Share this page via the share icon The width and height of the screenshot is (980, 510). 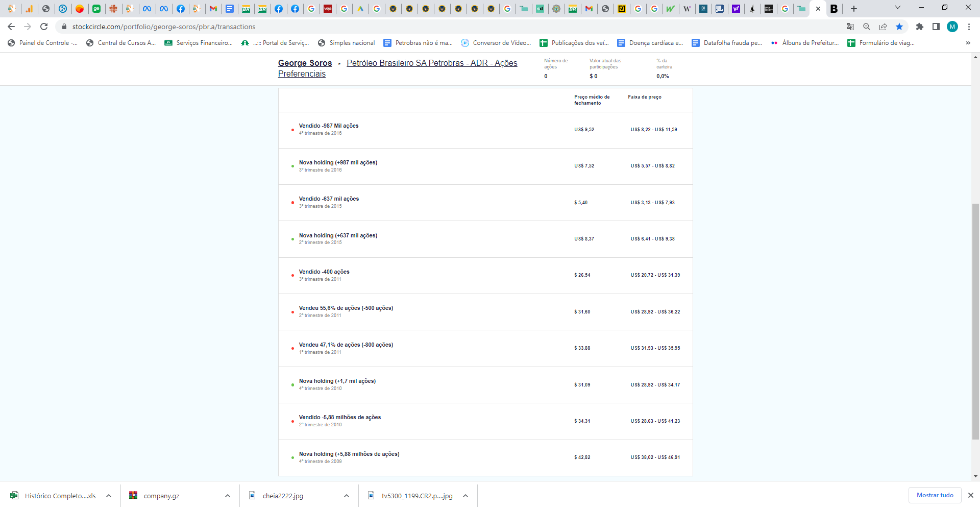pyautogui.click(x=883, y=27)
